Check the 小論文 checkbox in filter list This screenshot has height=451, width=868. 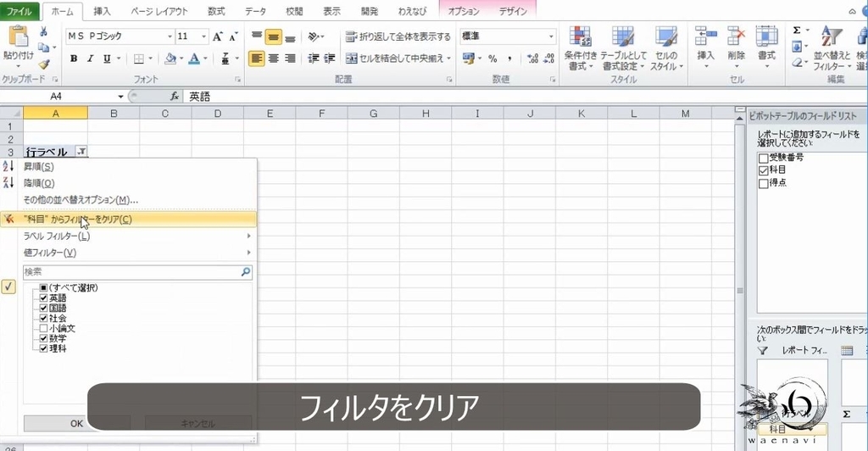(44, 328)
